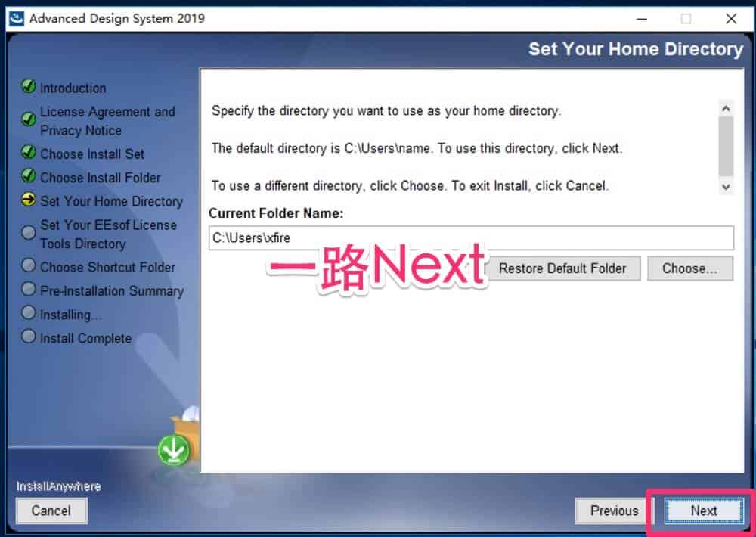Click the circle next to Install Complete
This screenshot has width=756, height=537.
tap(29, 337)
